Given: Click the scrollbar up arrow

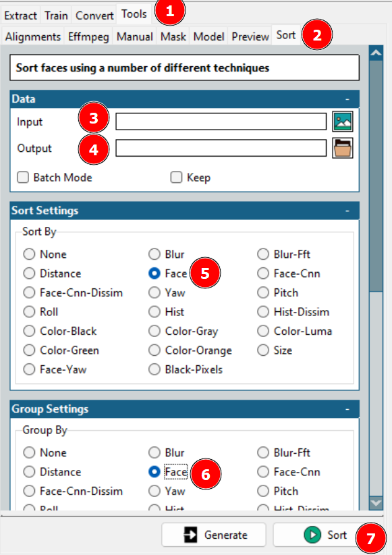Looking at the screenshot, I should [376, 53].
